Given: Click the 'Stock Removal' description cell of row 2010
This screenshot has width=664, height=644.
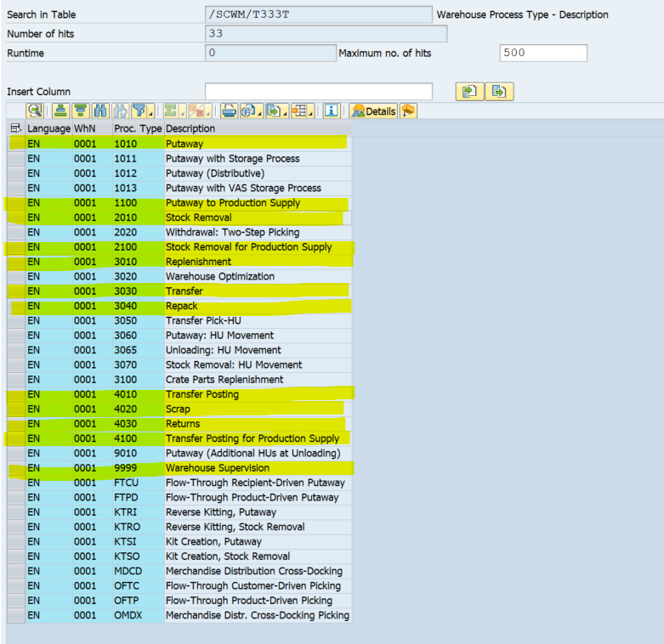Looking at the screenshot, I should point(258,217).
